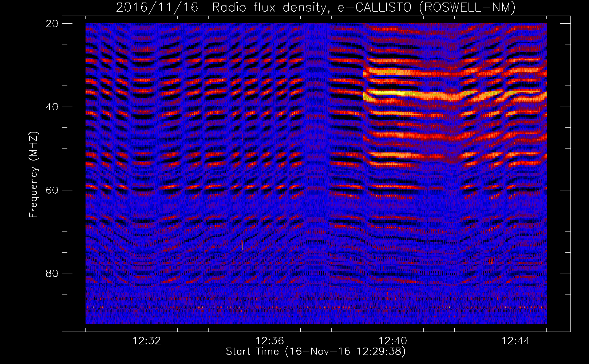This screenshot has height=364, width=589.
Task: Click the 'Start Time (16-Nov-16 12:29:38)' label
Action: 316,352
